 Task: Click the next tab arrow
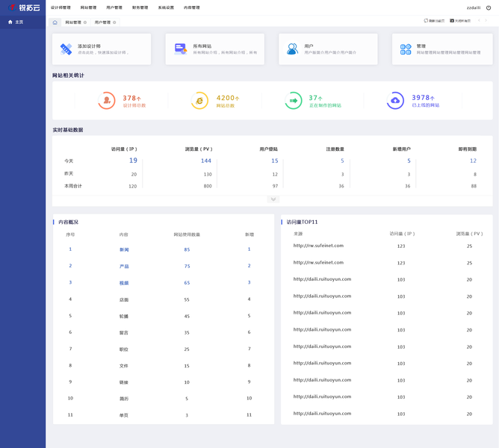(486, 20)
